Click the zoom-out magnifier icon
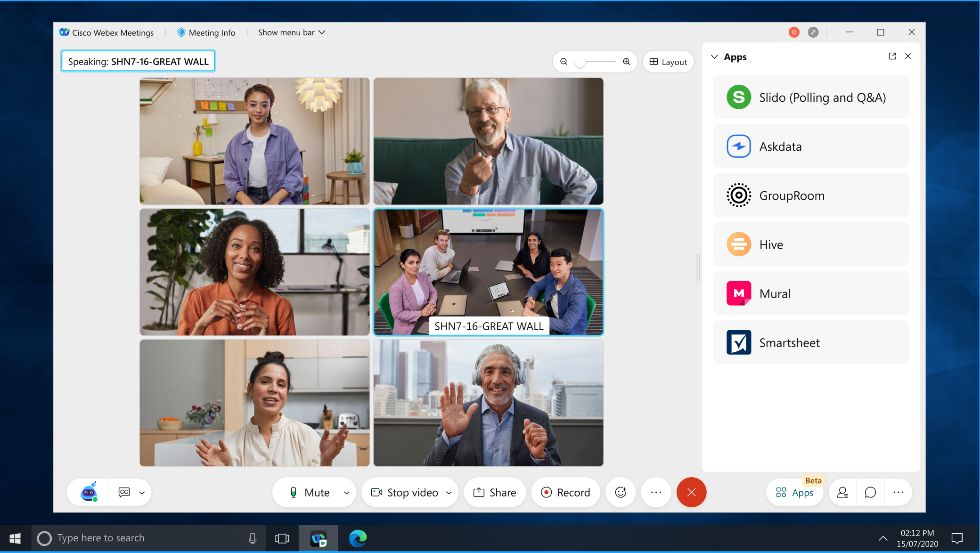980x553 pixels. [x=563, y=62]
